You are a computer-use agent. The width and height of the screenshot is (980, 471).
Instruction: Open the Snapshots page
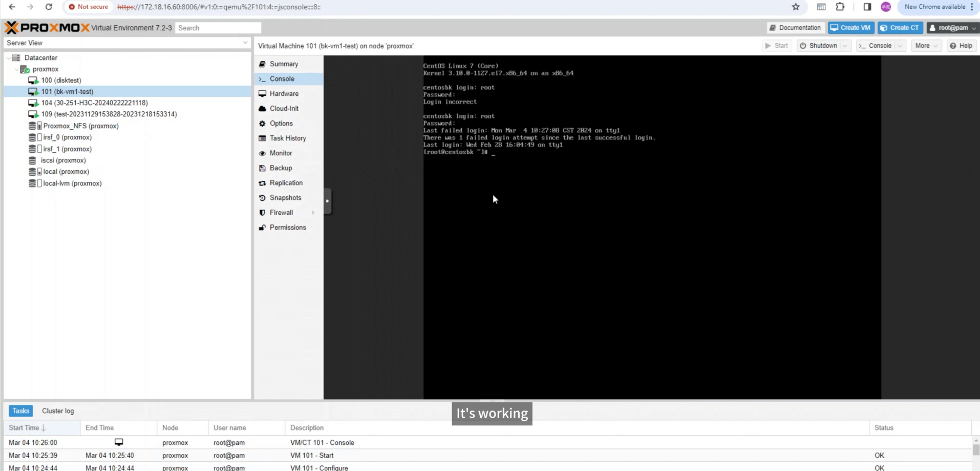[288, 198]
